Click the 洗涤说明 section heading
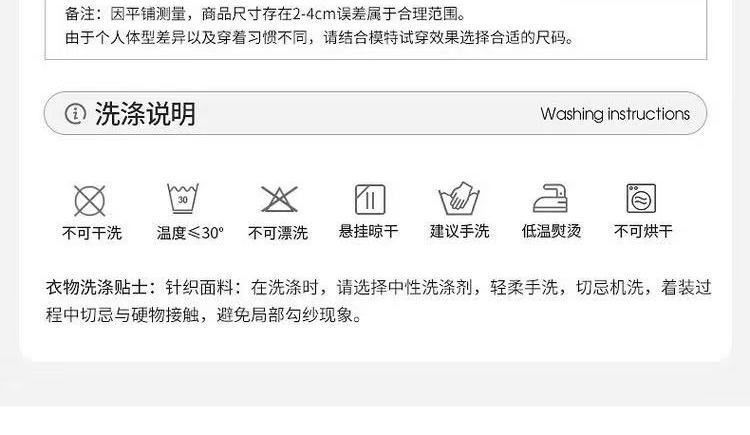Image resolution: width=750 pixels, height=435 pixels. [145, 114]
